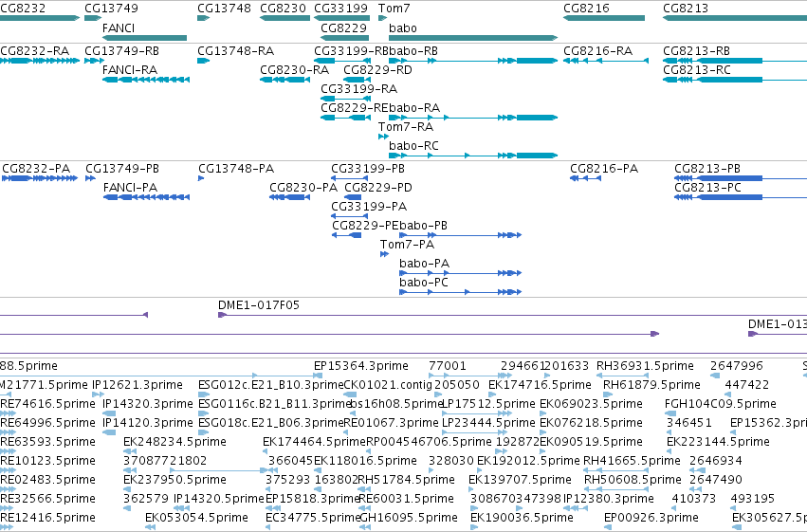
Task: Select the CG8230 gene label in top track
Action: pyautogui.click(x=284, y=9)
